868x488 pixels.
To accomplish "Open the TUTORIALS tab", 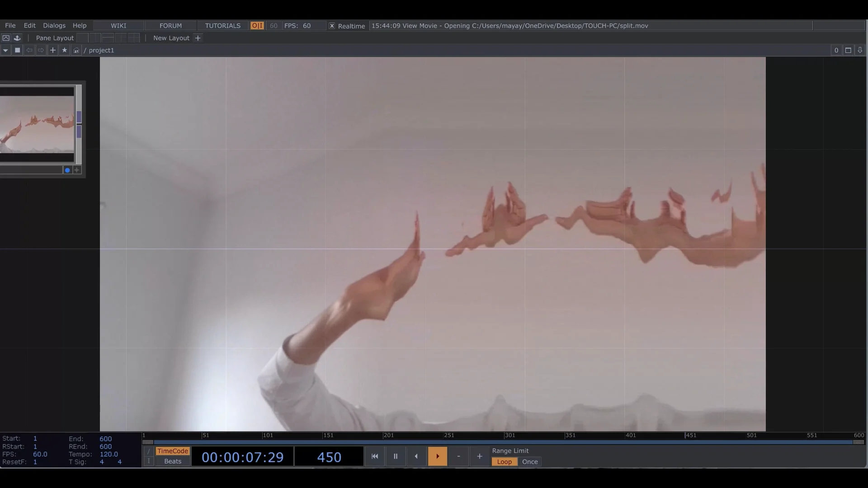I will (222, 25).
